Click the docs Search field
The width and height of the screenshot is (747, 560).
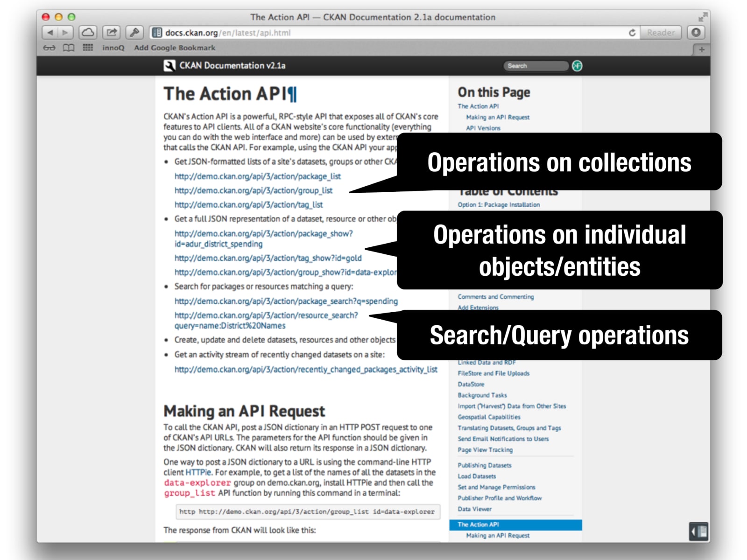point(536,66)
